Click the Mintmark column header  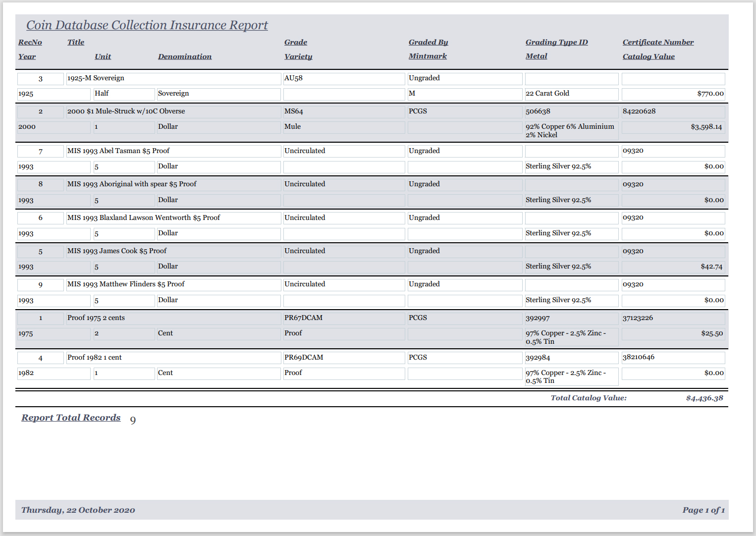coord(428,56)
